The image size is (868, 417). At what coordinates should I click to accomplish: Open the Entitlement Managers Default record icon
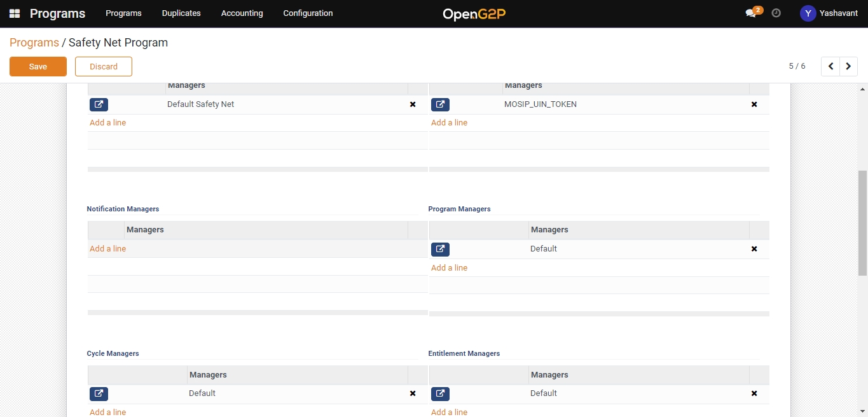440,393
